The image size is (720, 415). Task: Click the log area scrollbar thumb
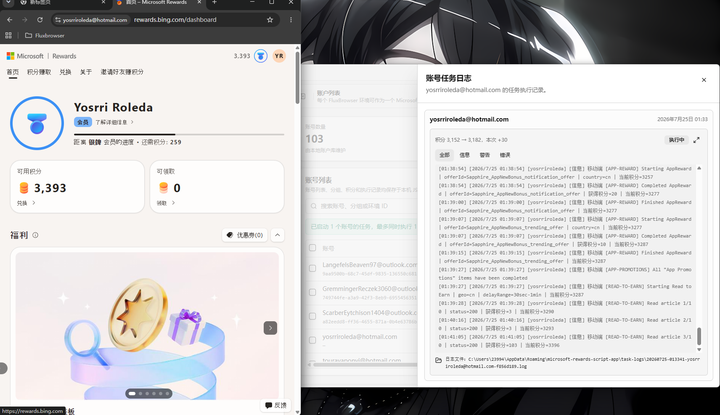pyautogui.click(x=699, y=336)
